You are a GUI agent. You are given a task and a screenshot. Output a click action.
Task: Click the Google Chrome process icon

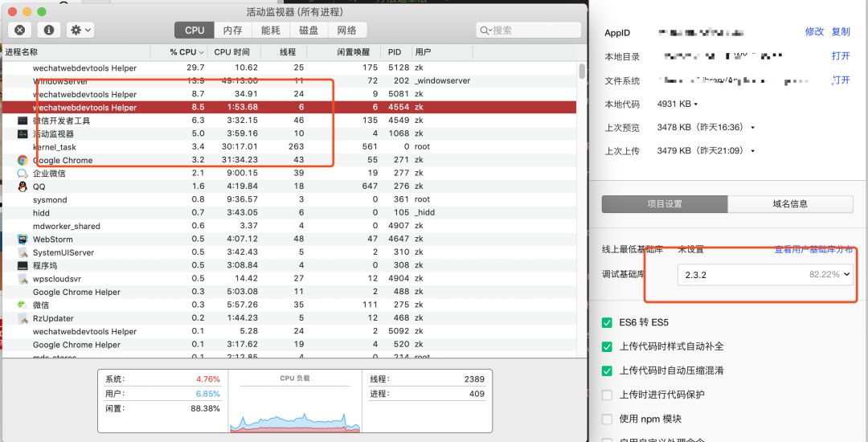coord(23,161)
